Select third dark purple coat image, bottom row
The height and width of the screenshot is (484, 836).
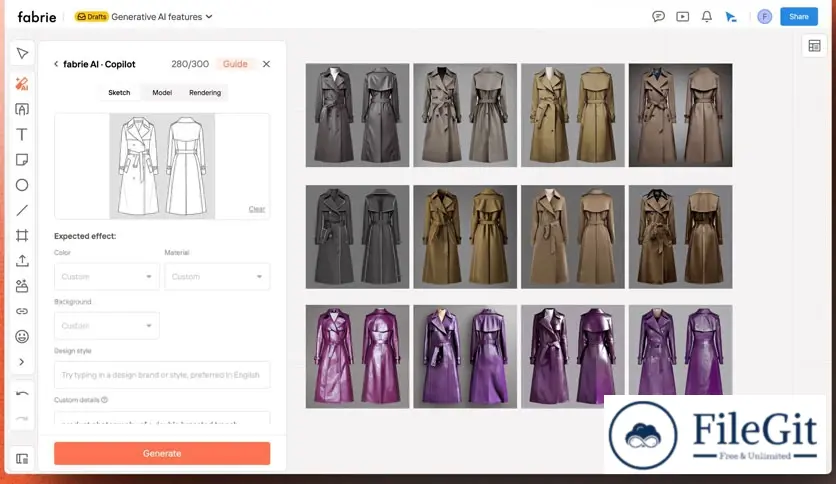coord(573,357)
